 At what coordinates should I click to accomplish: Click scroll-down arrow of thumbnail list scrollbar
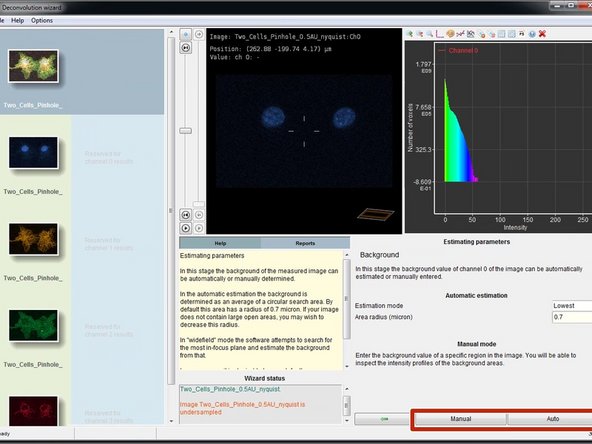[171, 421]
